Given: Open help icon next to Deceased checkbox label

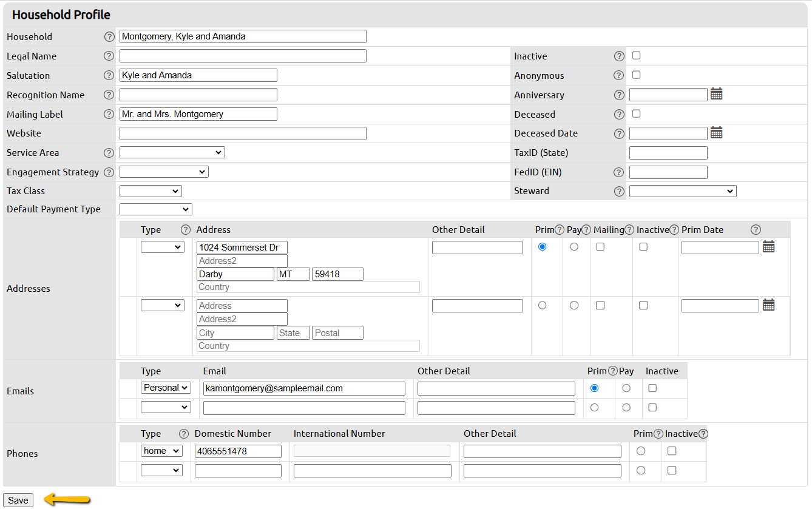Looking at the screenshot, I should pos(619,114).
